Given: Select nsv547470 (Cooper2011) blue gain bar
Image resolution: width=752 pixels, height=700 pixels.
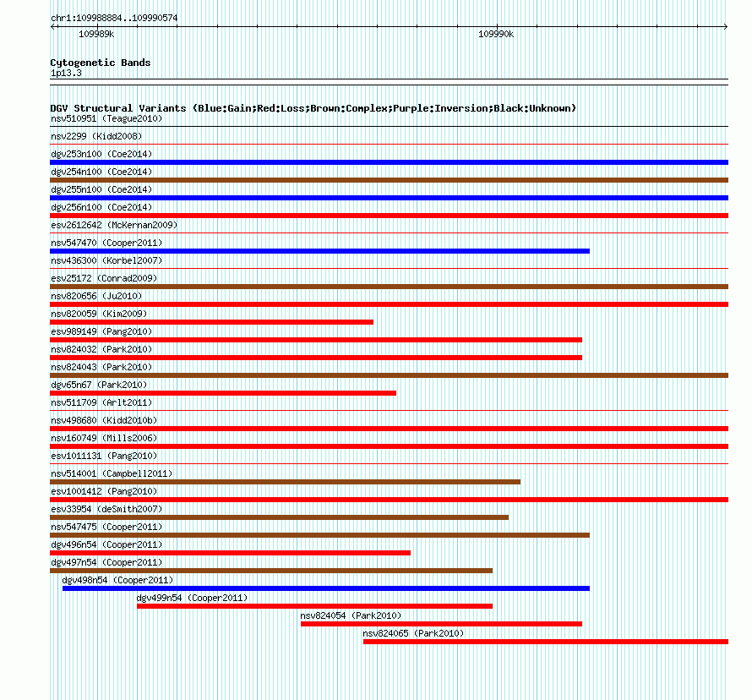Looking at the screenshot, I should 320,251.
